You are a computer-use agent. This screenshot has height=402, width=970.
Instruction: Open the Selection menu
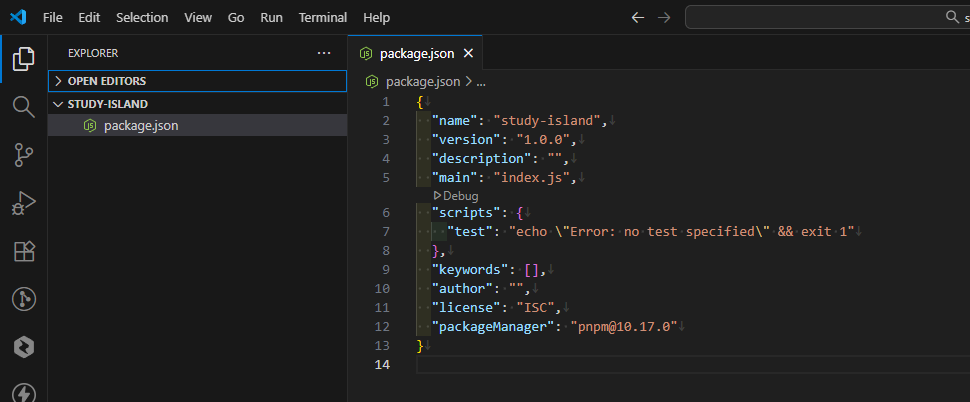142,18
